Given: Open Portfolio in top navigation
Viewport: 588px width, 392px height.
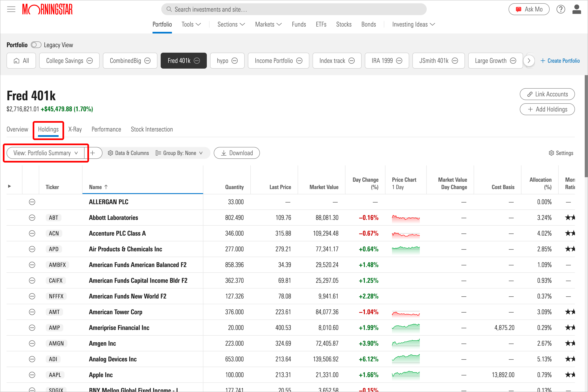Looking at the screenshot, I should (162, 24).
